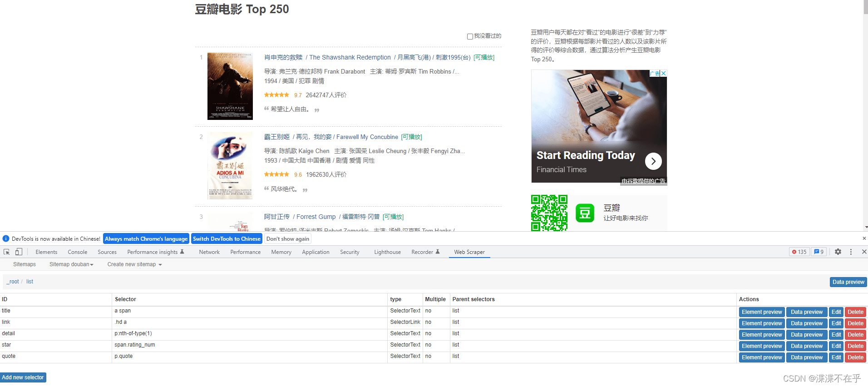Open DevTools three-dot customize menu
This screenshot has width=868, height=387.
pos(851,252)
